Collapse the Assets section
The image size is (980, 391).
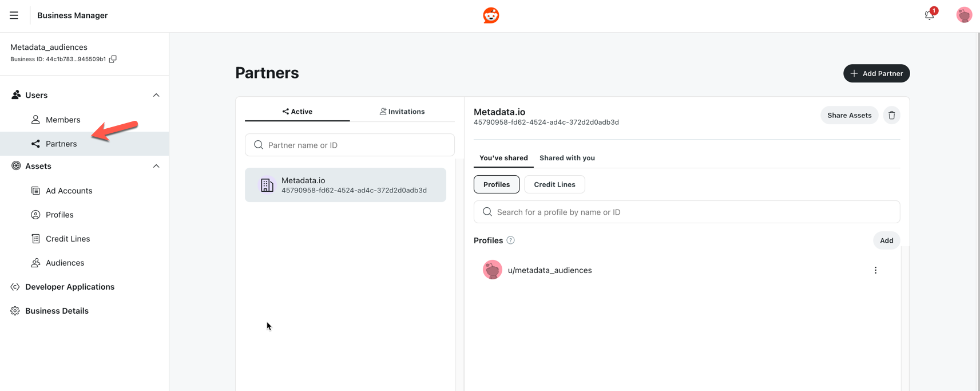tap(156, 166)
